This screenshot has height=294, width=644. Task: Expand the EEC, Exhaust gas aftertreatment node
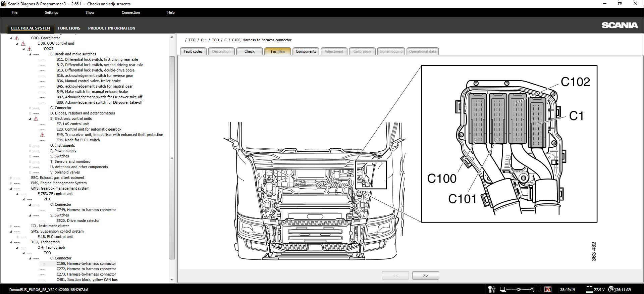click(x=11, y=178)
